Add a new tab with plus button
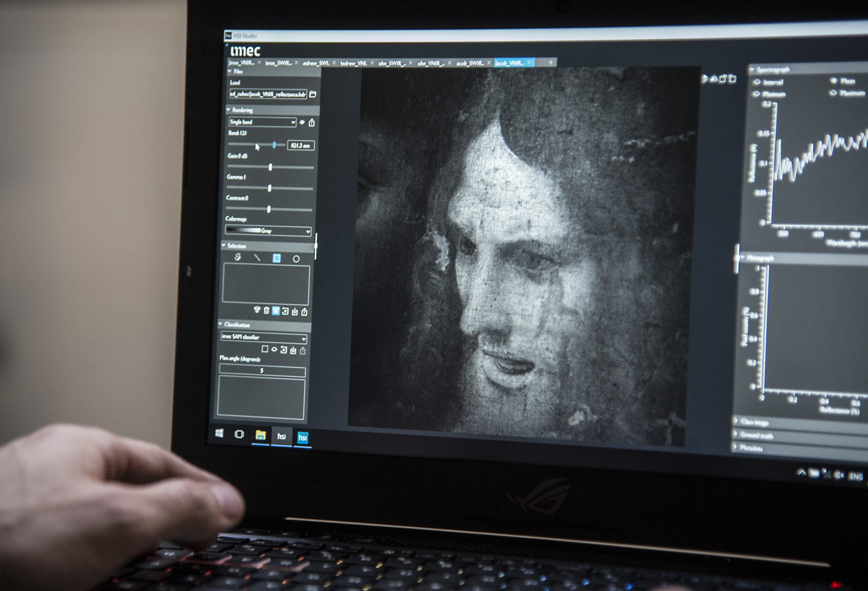Image resolution: width=868 pixels, height=591 pixels. coord(551,62)
